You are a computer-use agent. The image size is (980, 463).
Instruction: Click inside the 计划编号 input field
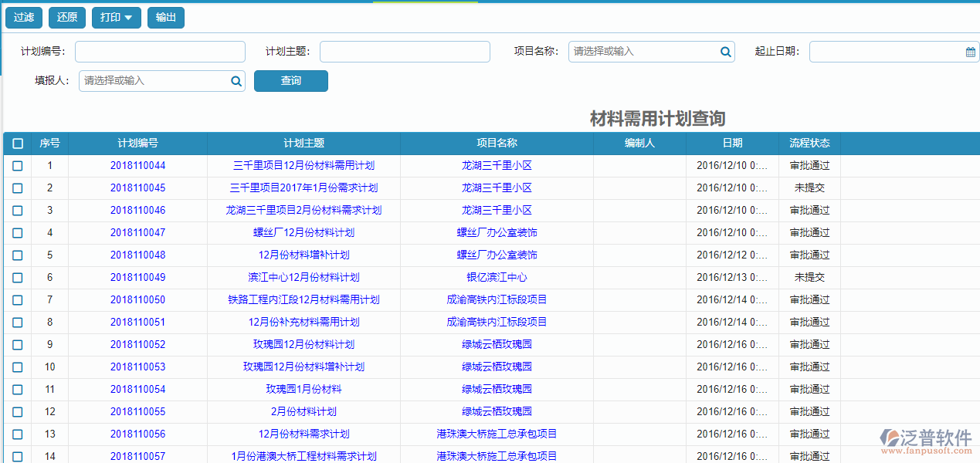tap(159, 52)
